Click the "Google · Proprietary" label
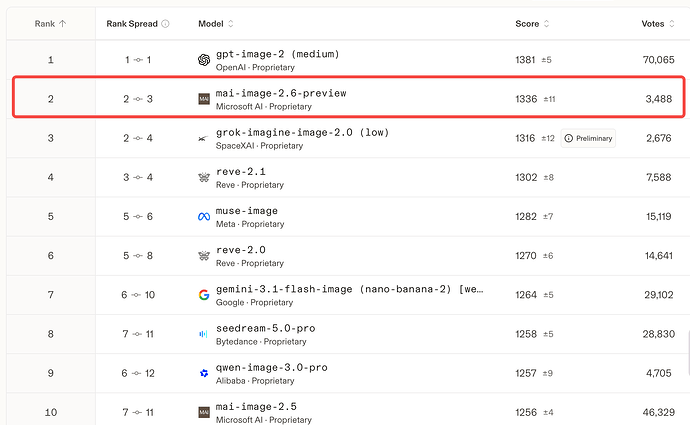Screen dimensions: 690x425 [254, 302]
